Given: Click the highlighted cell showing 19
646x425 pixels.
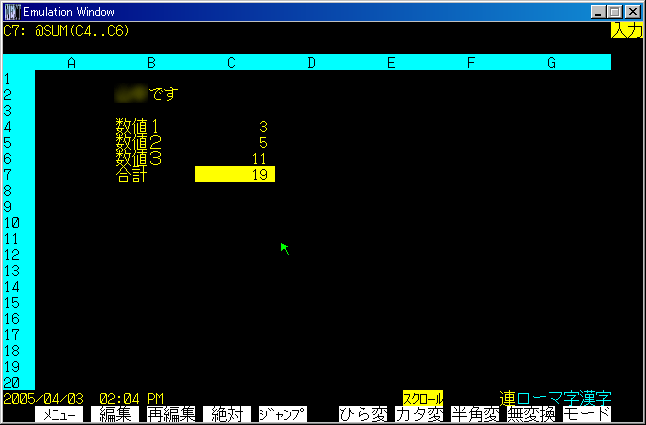Looking at the screenshot, I should [235, 174].
